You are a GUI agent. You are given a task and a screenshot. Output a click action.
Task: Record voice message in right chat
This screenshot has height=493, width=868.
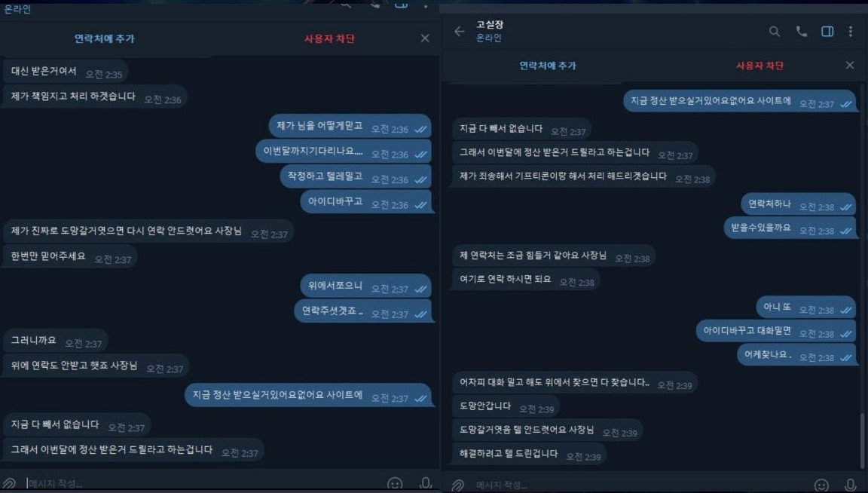pos(851,485)
